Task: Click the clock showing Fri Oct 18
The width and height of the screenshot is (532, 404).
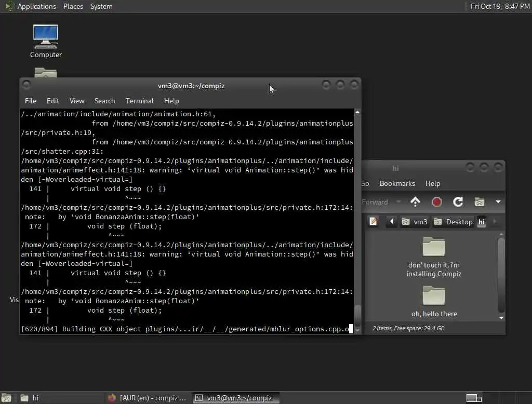Action: click(x=500, y=6)
